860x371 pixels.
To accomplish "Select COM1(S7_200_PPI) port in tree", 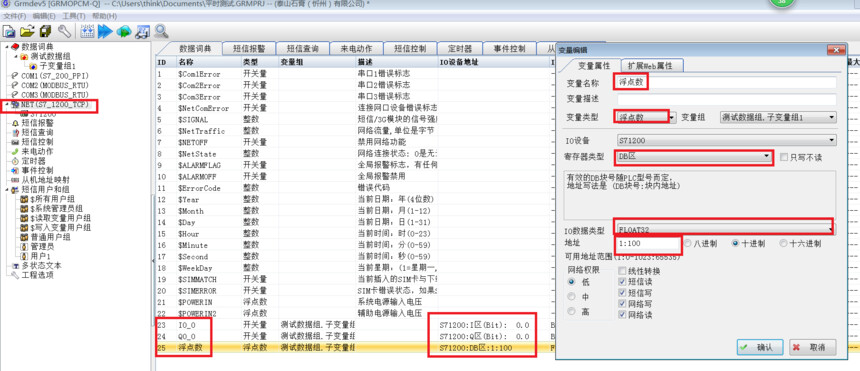I will (x=55, y=75).
